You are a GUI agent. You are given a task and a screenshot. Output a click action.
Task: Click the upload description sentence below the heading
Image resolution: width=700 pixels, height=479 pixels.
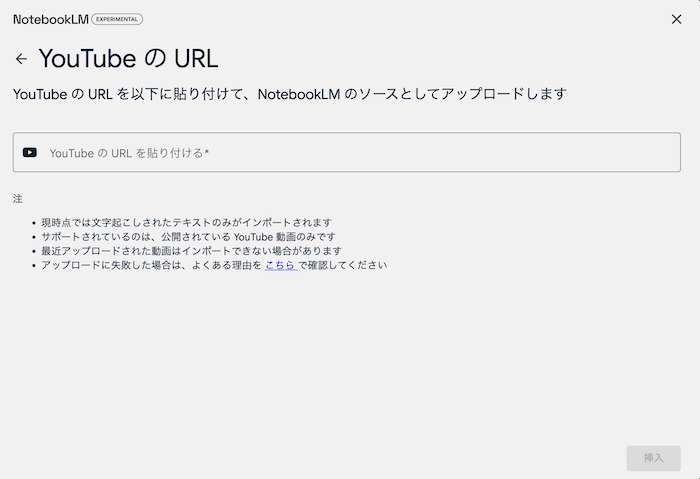(x=290, y=94)
